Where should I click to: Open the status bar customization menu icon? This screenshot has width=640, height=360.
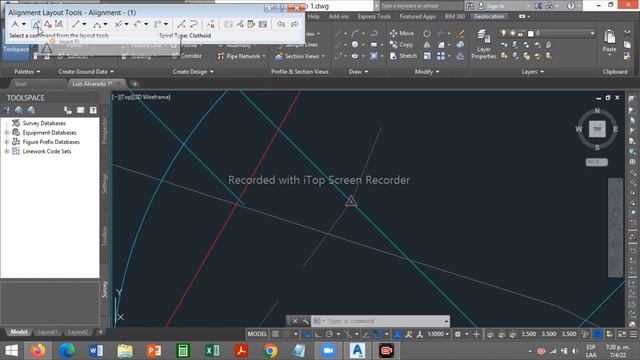[x=633, y=334]
